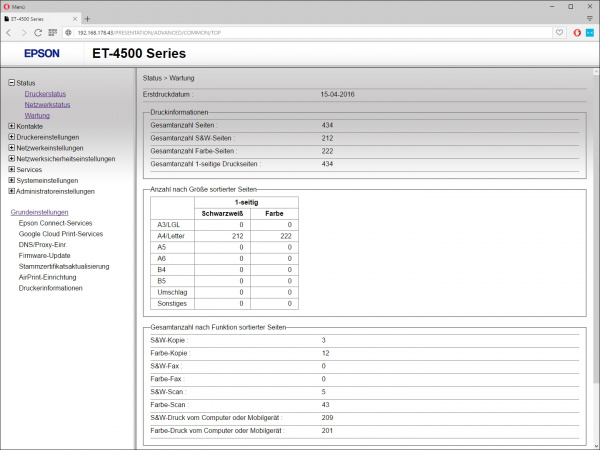
Task: Expand the Kontakte section
Action: pyautogui.click(x=11, y=126)
